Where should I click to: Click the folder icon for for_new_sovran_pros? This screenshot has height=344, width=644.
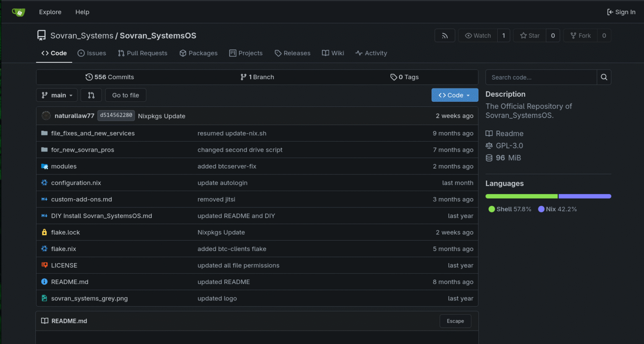point(44,150)
